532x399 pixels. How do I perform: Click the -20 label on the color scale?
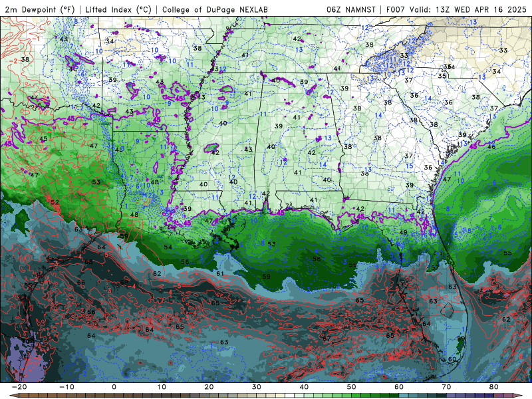click(19, 387)
